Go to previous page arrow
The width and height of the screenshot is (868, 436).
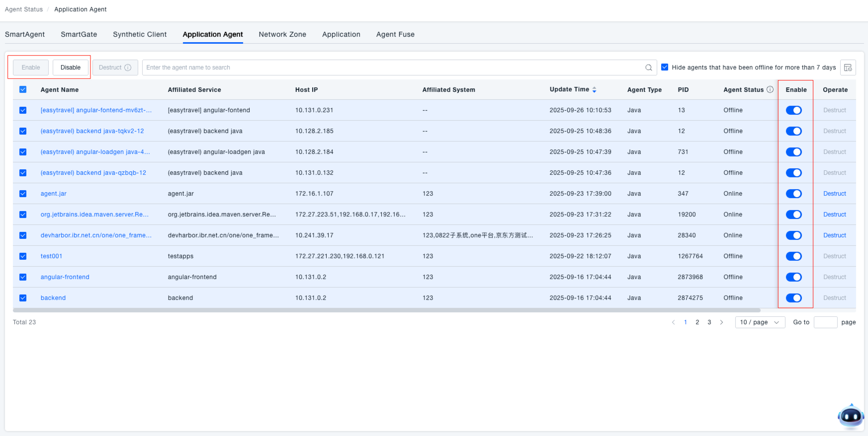673,322
